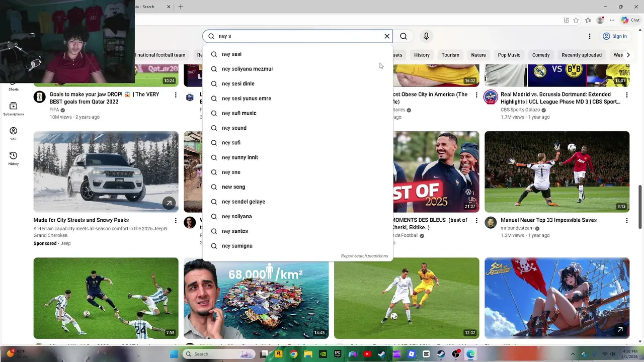Screen dimensions: 644x362
Task: Open the Shorts sidebar item
Action: 14,85
